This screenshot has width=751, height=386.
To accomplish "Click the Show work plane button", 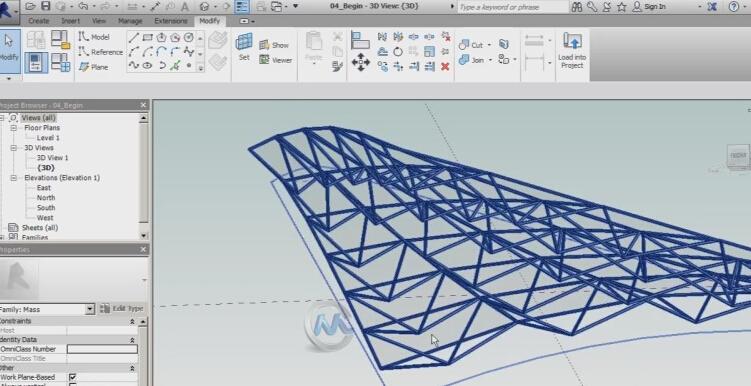I will point(274,45).
